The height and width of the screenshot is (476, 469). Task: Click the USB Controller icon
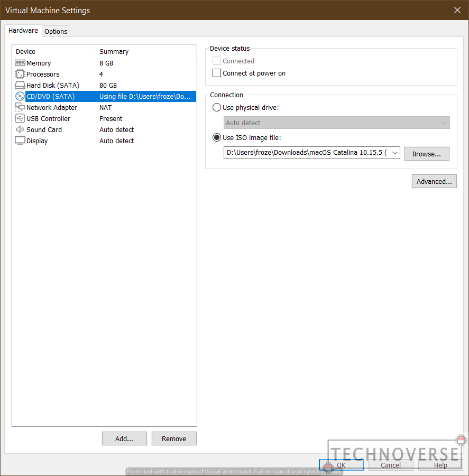(x=20, y=118)
